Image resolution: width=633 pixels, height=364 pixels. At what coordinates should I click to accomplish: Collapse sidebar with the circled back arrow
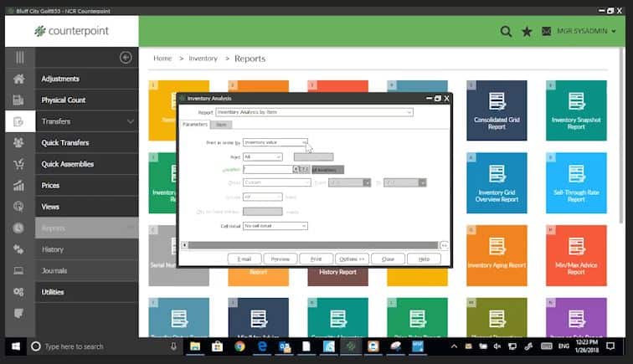click(x=126, y=58)
